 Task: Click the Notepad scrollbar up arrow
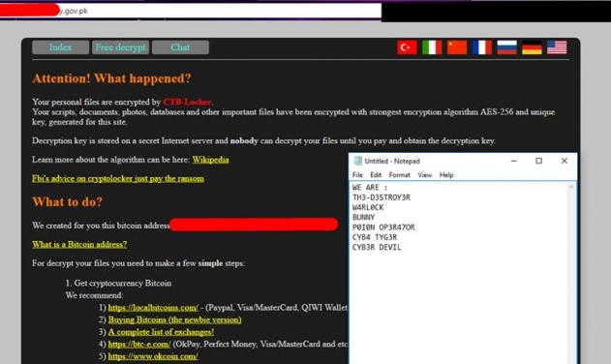pos(571,187)
